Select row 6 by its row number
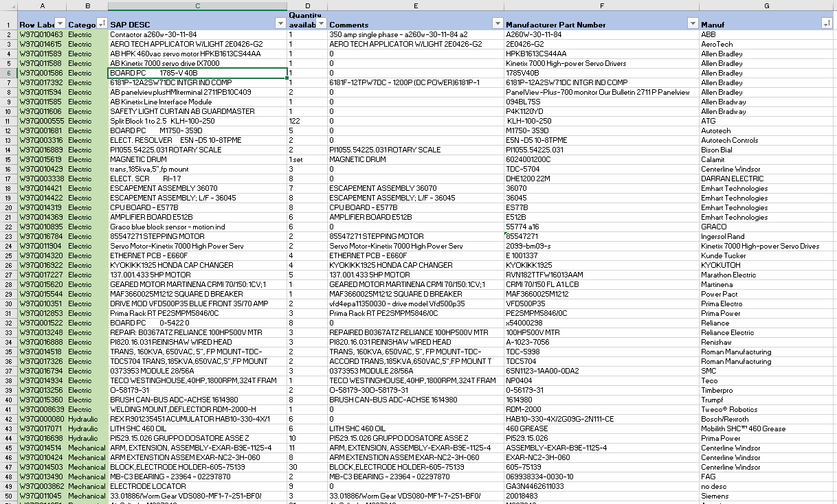Image resolution: width=837 pixels, height=504 pixels. [9, 73]
